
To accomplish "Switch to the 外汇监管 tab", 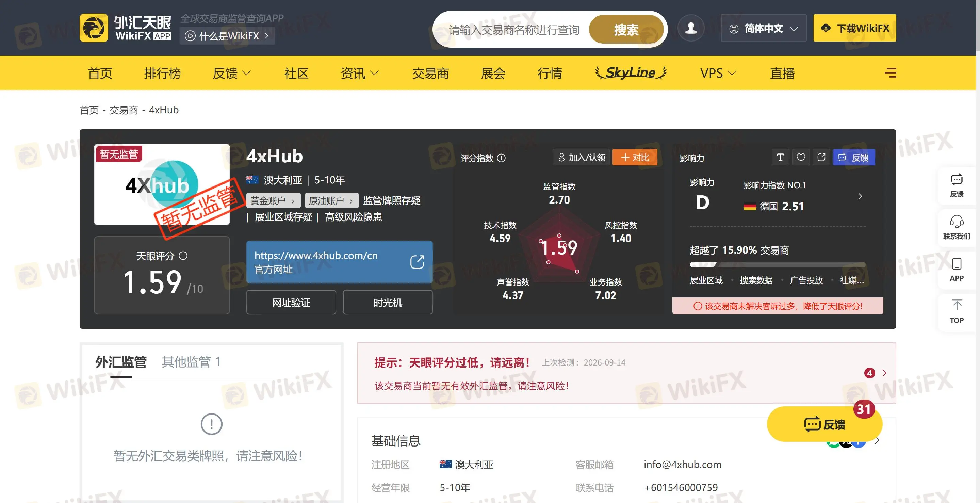I will coord(121,362).
